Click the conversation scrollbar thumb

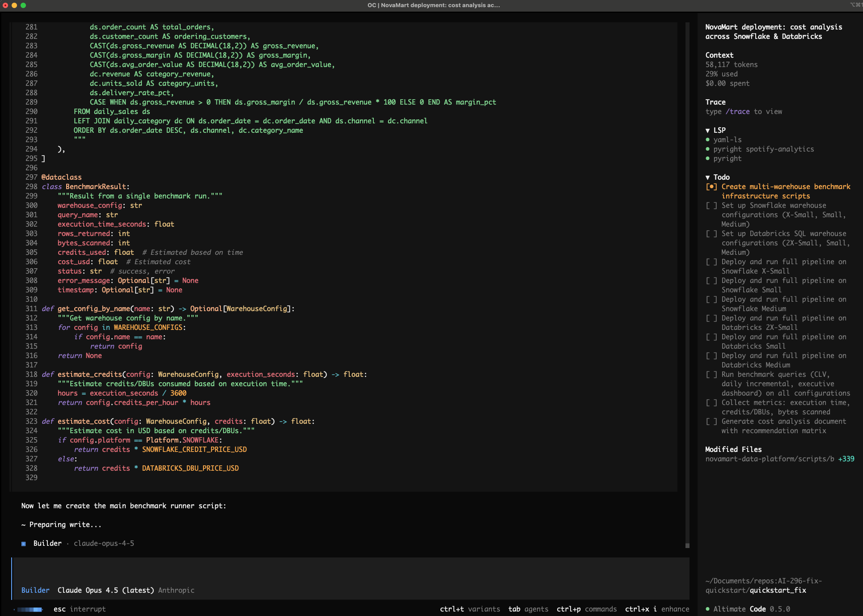(x=687, y=545)
